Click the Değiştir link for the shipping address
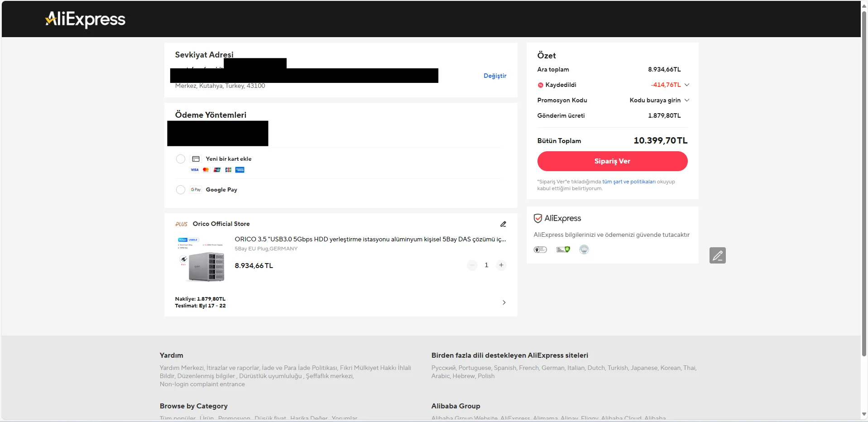The image size is (868, 422). (495, 76)
